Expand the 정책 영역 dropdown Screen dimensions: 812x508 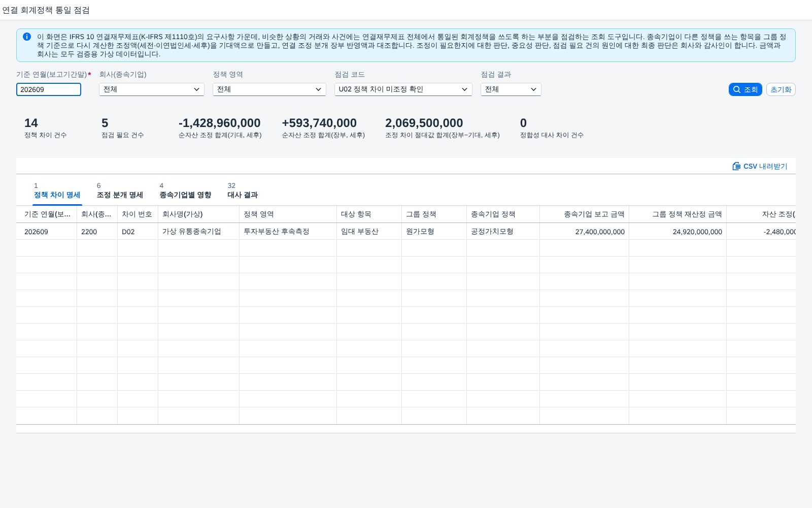coord(269,89)
